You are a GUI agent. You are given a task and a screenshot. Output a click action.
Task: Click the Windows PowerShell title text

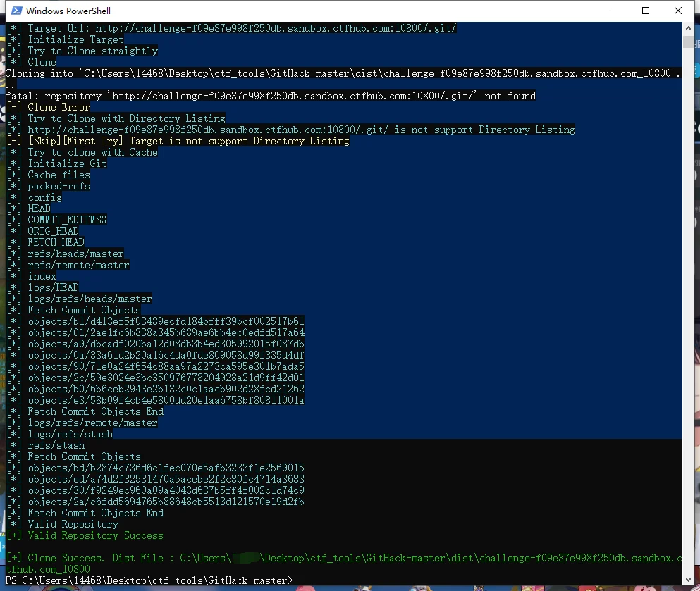[68, 11]
